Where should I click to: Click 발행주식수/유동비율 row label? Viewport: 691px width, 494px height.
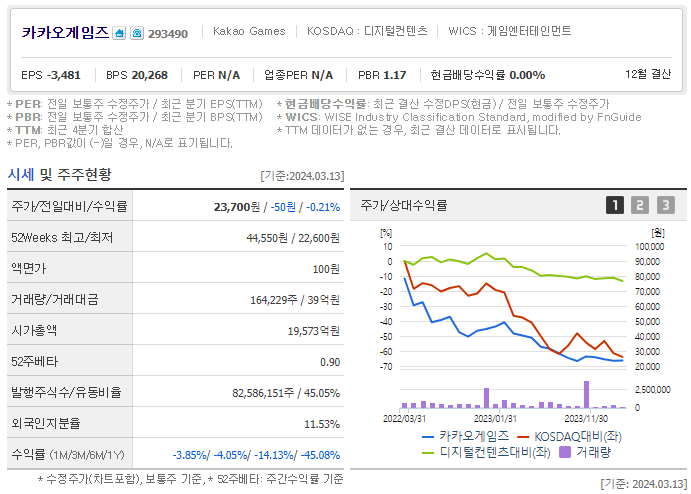(x=66, y=392)
